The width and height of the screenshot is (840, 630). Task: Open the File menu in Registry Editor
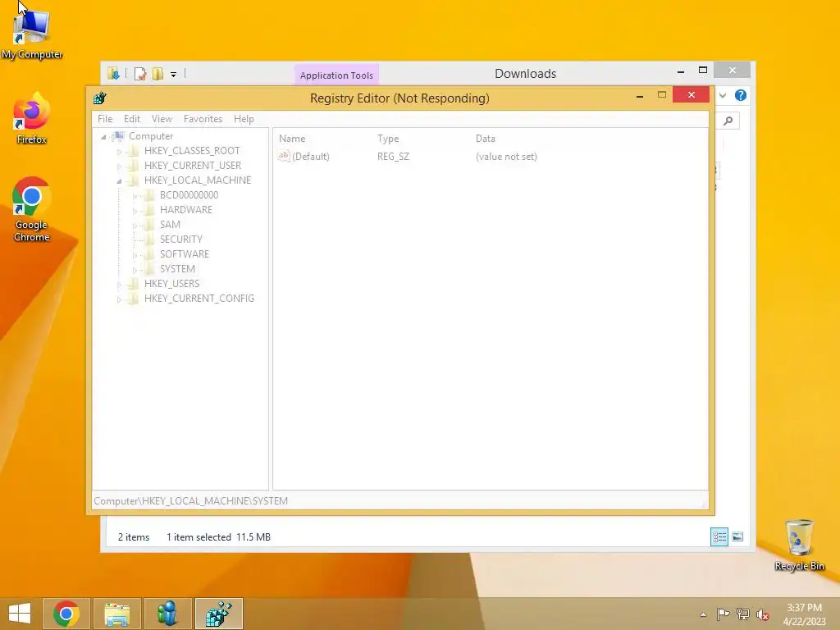click(x=105, y=119)
